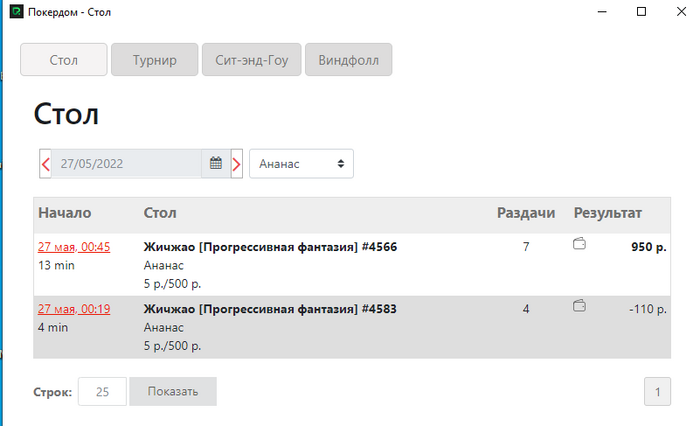This screenshot has width=700, height=426.
Task: Click the Покердом app icon in title bar
Action: (x=17, y=12)
